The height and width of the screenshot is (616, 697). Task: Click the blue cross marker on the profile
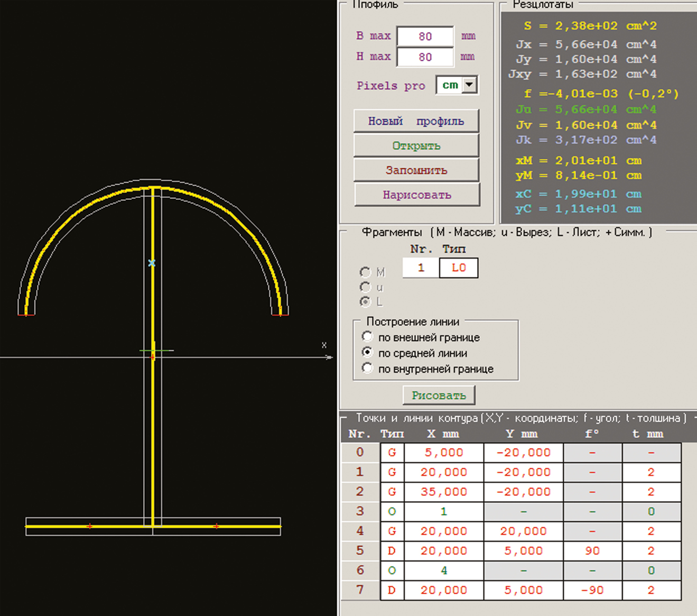pyautogui.click(x=152, y=263)
